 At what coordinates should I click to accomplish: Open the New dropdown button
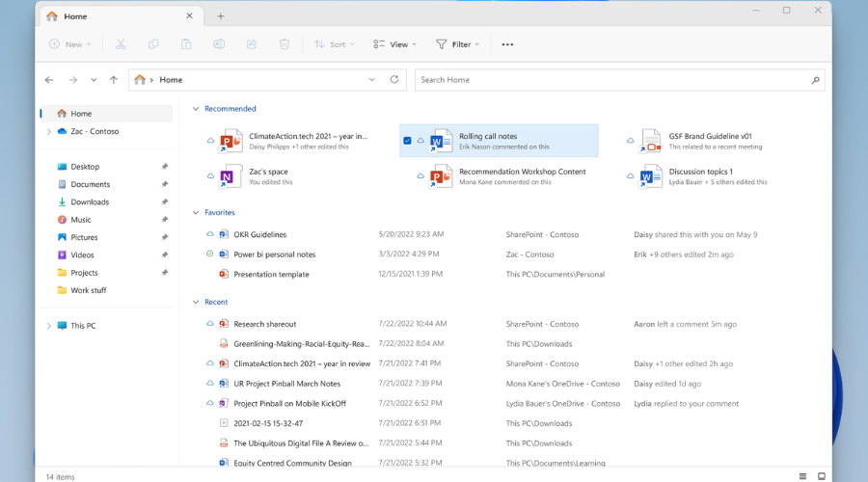69,44
